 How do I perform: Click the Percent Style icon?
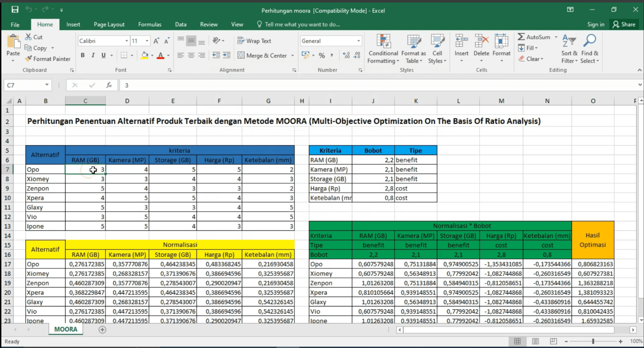point(322,55)
